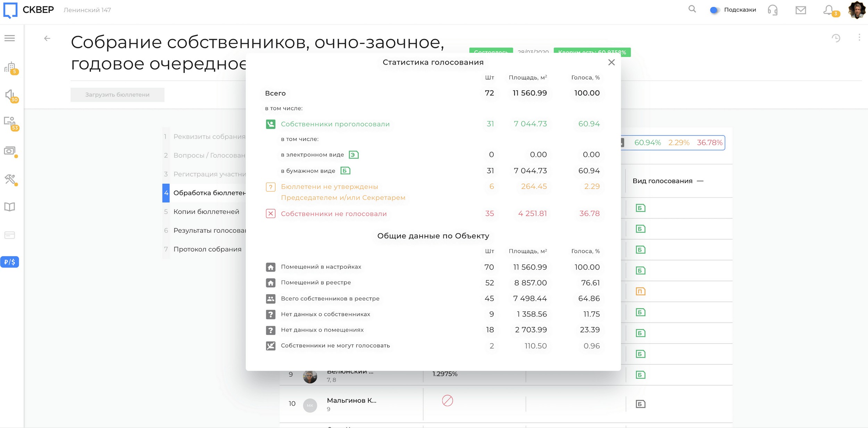Select step 5 Копии бюллетеней
868x428 pixels.
(206, 212)
